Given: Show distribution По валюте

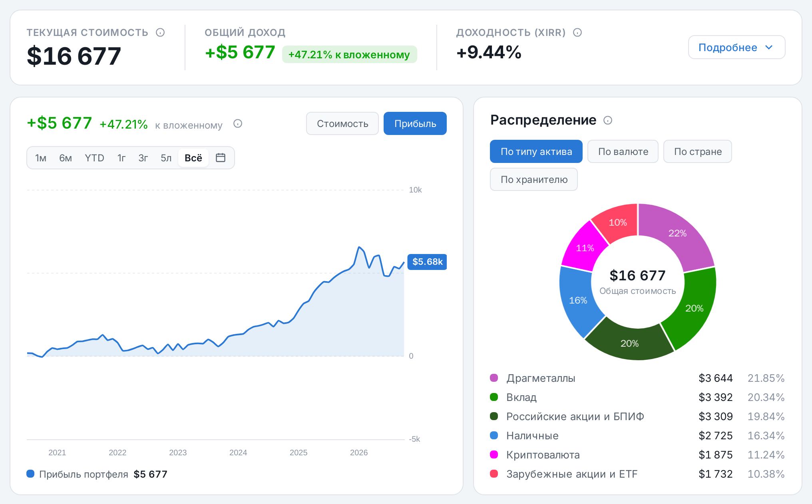Looking at the screenshot, I should pyautogui.click(x=623, y=151).
